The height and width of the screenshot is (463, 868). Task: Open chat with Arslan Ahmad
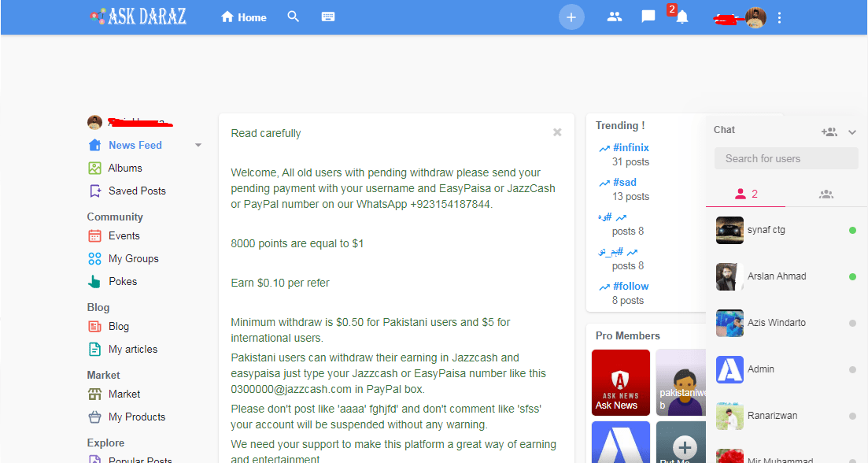pyautogui.click(x=776, y=276)
